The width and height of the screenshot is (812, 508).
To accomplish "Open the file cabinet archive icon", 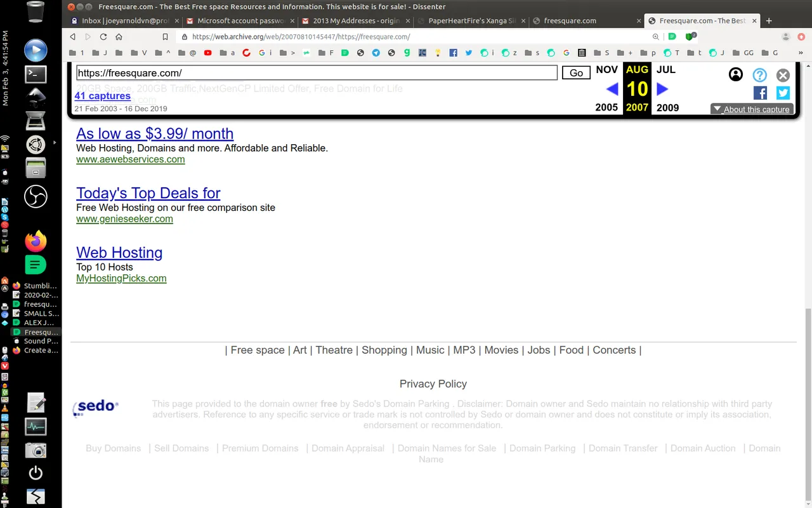I will pyautogui.click(x=36, y=168).
